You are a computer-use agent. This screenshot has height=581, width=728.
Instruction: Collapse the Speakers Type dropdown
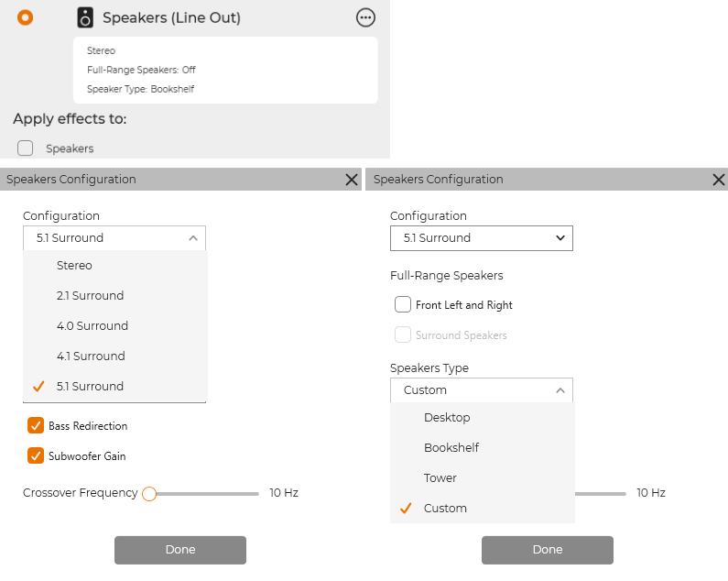(x=482, y=390)
